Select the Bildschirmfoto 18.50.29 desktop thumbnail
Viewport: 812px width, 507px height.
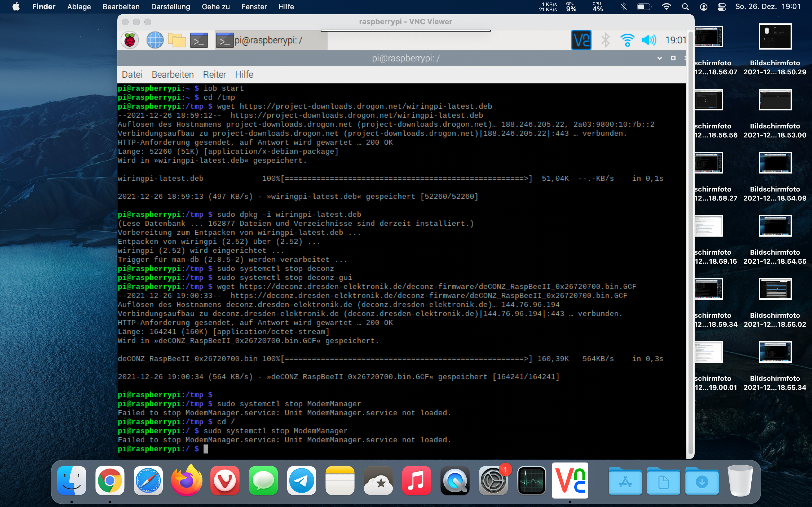775,37
